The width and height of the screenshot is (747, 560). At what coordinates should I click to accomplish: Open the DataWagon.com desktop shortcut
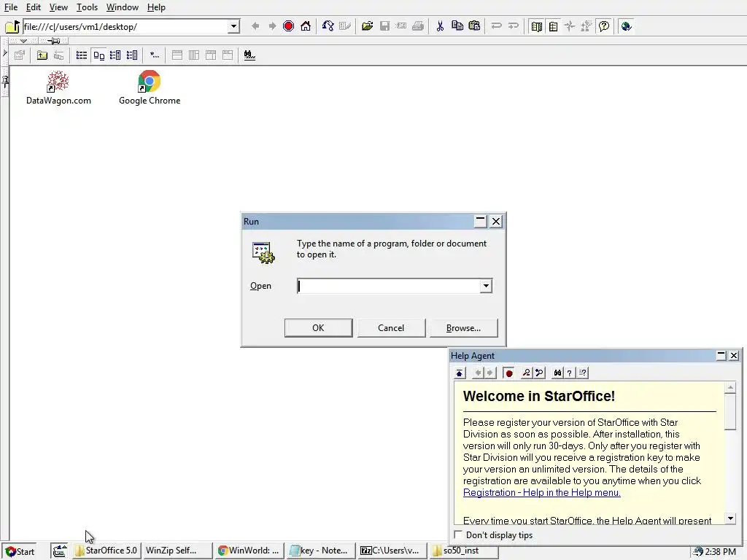tap(58, 88)
